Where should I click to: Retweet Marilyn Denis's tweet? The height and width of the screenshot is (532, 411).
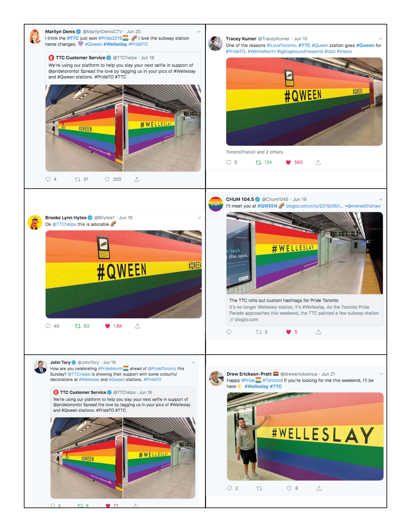click(x=78, y=179)
